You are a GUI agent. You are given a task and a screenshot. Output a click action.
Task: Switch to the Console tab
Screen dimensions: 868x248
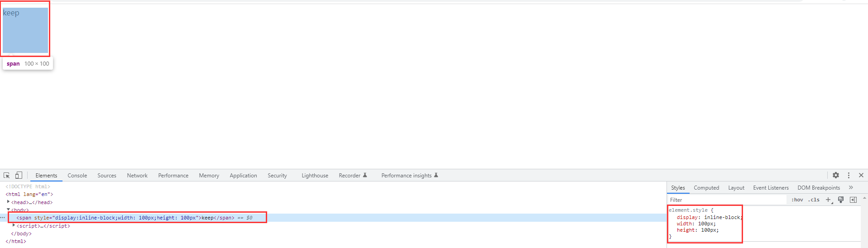click(x=77, y=176)
